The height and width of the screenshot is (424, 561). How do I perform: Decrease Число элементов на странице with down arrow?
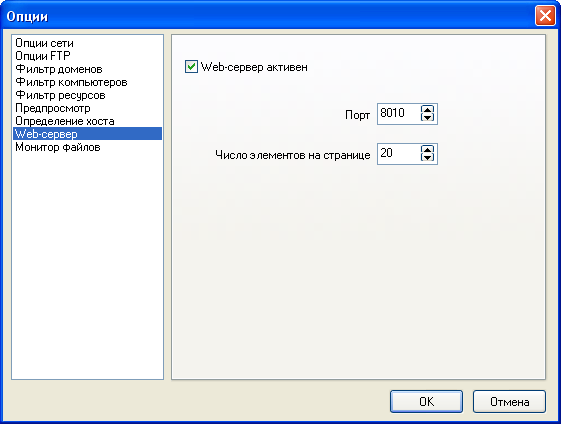pyautogui.click(x=427, y=158)
